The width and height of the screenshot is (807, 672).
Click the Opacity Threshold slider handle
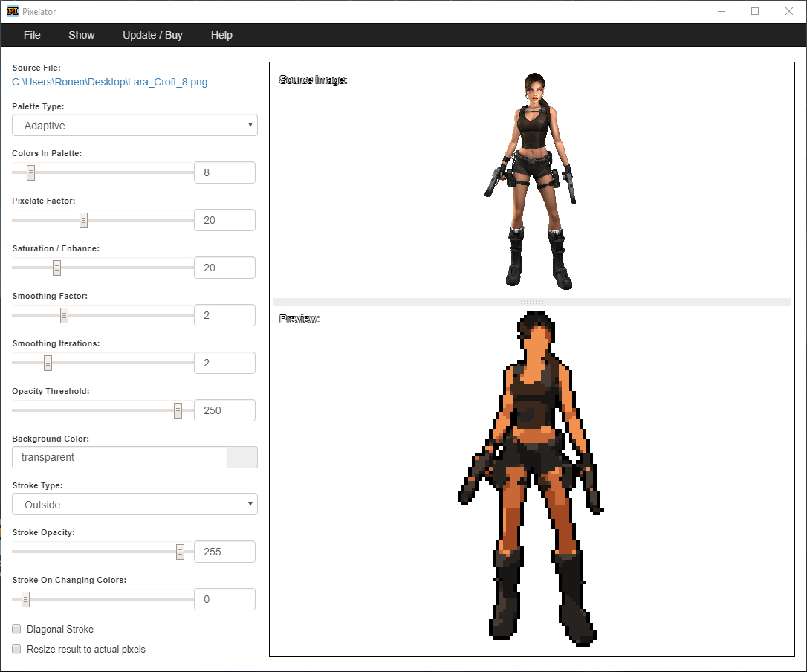(x=178, y=410)
